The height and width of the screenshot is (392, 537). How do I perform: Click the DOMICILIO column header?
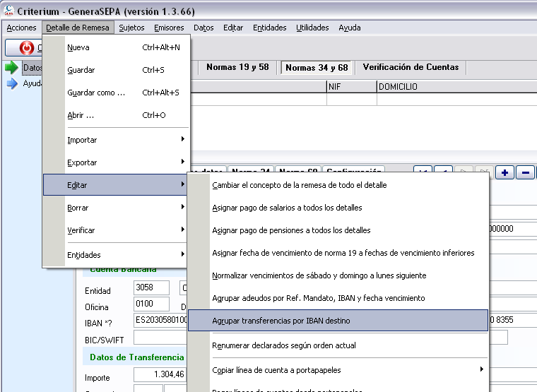pyautogui.click(x=457, y=87)
